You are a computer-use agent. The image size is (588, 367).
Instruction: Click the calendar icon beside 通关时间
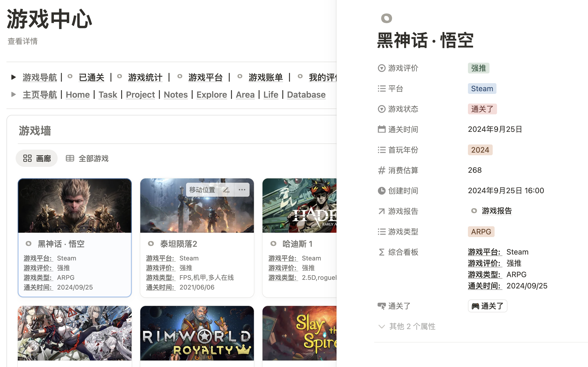coord(381,129)
